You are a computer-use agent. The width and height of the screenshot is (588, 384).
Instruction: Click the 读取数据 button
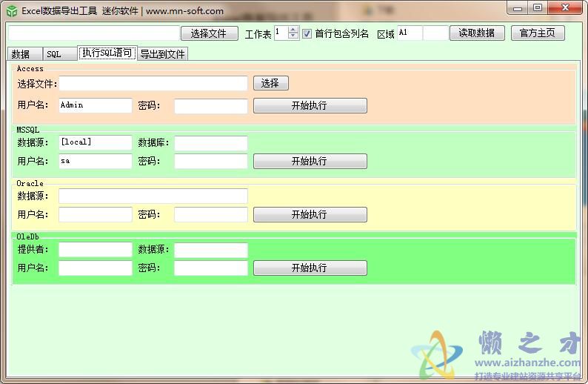tap(477, 33)
